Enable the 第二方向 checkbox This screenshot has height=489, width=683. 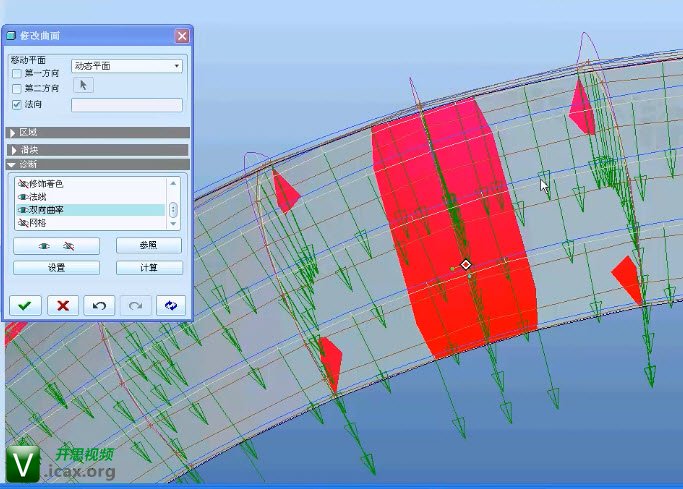16,89
